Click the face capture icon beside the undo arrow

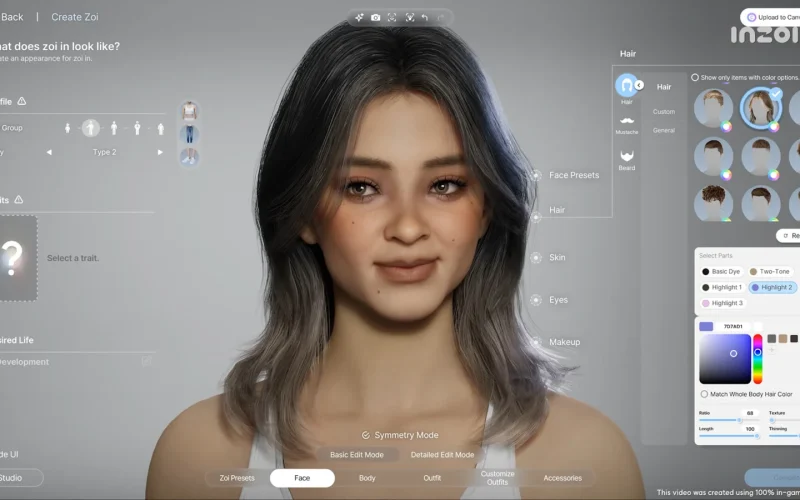click(x=410, y=17)
